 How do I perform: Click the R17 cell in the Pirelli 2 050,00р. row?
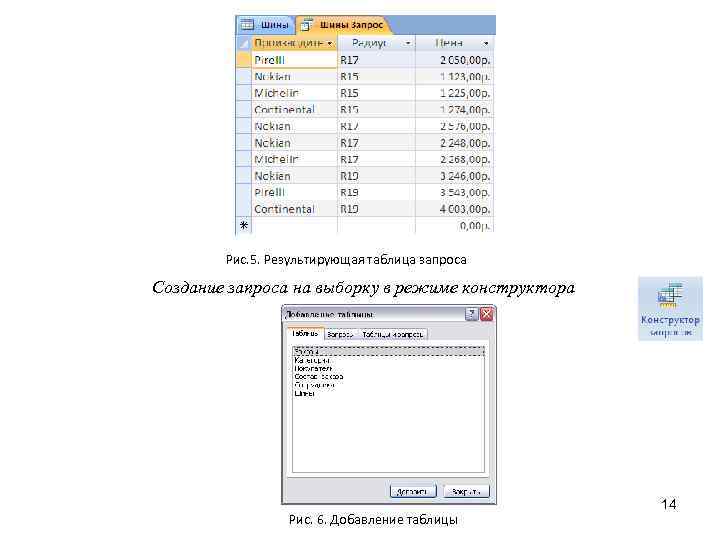point(376,60)
